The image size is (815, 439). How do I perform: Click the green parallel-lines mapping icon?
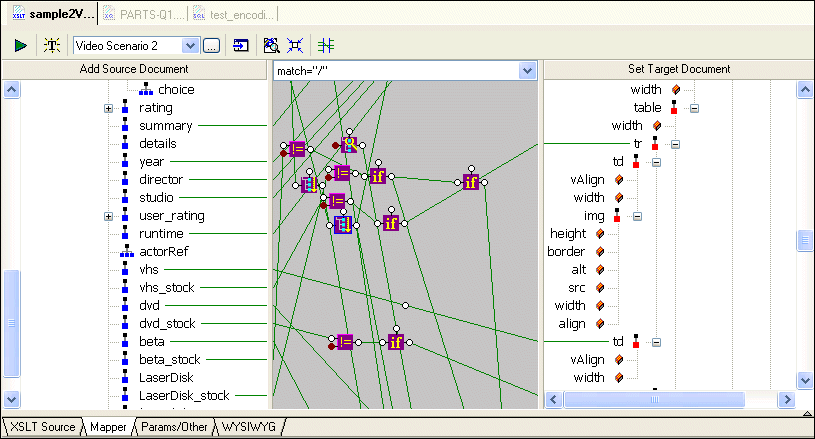326,45
